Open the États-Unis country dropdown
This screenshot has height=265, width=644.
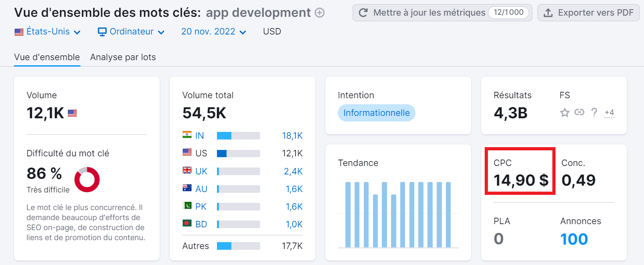pos(48,32)
